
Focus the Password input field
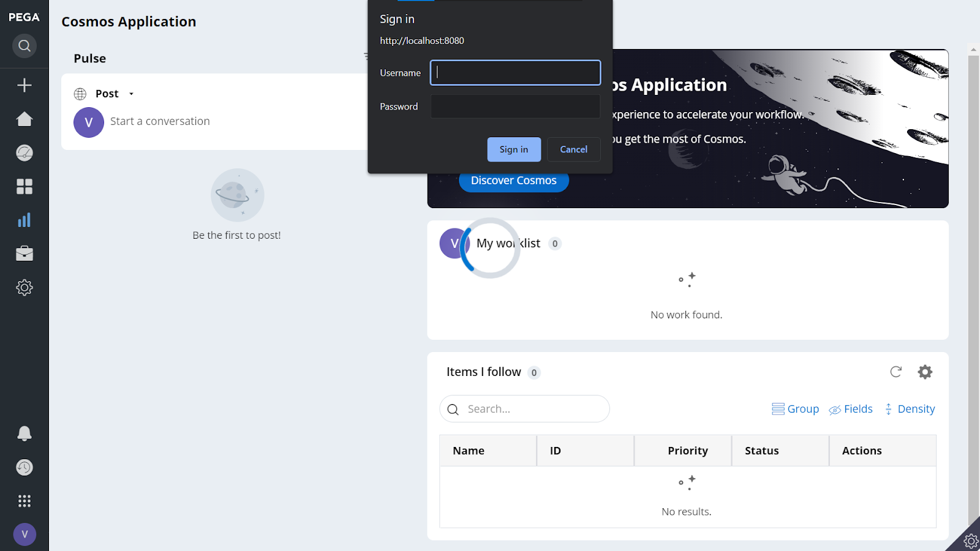(515, 106)
